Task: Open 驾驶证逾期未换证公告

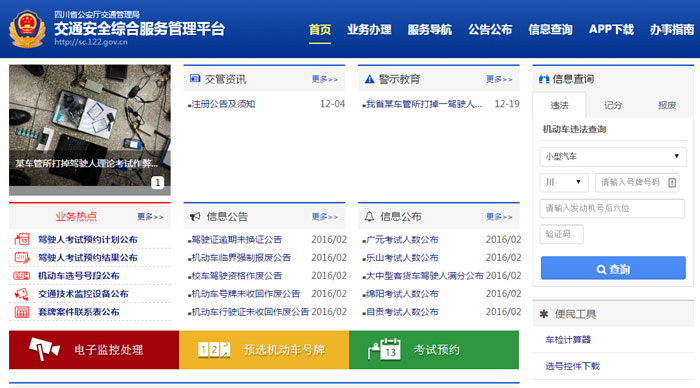Action: click(x=237, y=239)
